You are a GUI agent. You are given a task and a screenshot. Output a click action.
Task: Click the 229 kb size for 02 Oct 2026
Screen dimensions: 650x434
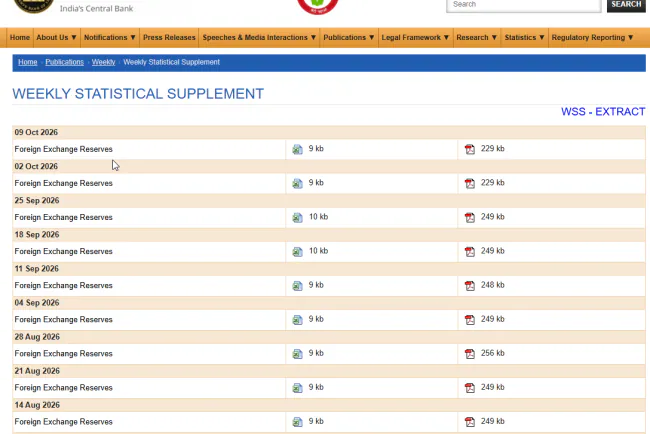tap(492, 183)
